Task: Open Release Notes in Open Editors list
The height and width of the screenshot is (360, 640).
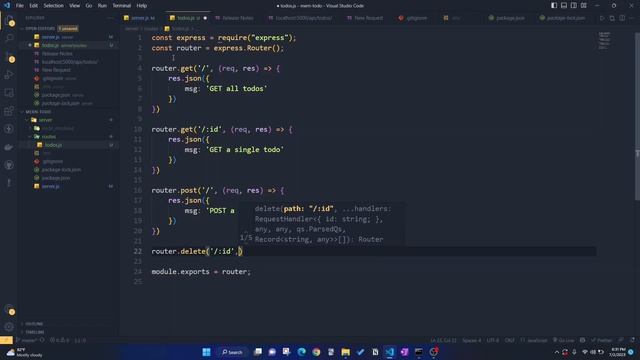Action: (x=57, y=53)
